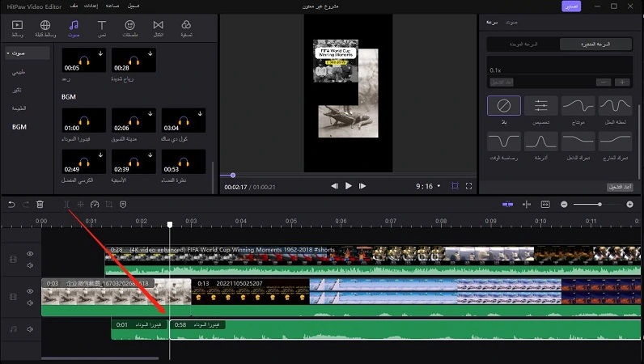
Task: Open the ملف (File) menu
Action: 74,6
